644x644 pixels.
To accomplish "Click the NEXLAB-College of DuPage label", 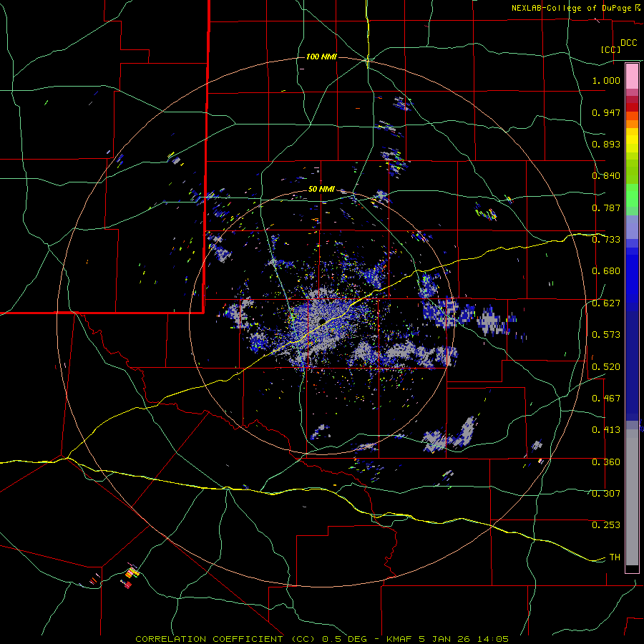I will (x=571, y=8).
